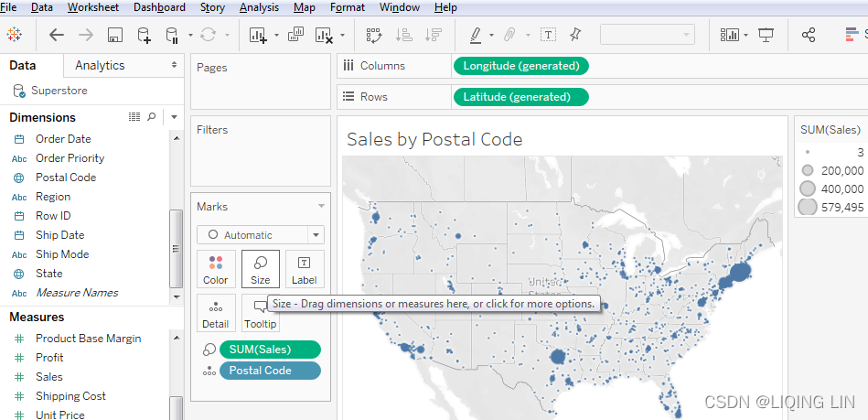Click the Sort ascending icon
This screenshot has height=420, width=868.
point(404,36)
